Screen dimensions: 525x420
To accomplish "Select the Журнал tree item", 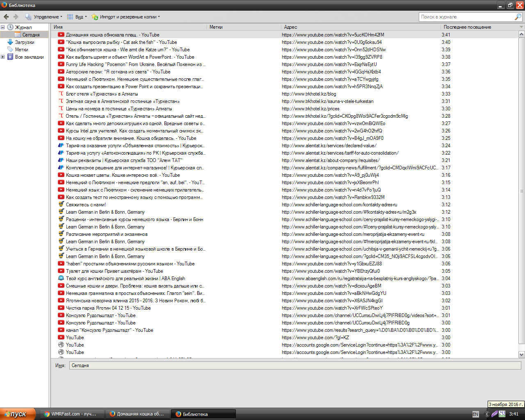I will [23, 27].
